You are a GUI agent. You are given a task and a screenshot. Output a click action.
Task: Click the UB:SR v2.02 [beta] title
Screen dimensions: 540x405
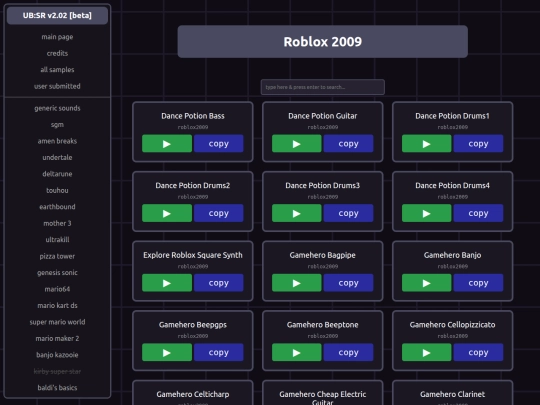pyautogui.click(x=57, y=15)
